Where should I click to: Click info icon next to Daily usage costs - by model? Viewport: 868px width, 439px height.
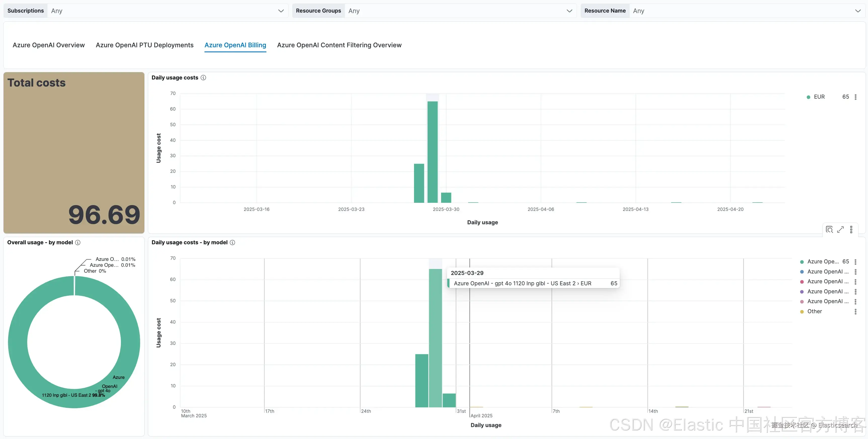pos(232,242)
